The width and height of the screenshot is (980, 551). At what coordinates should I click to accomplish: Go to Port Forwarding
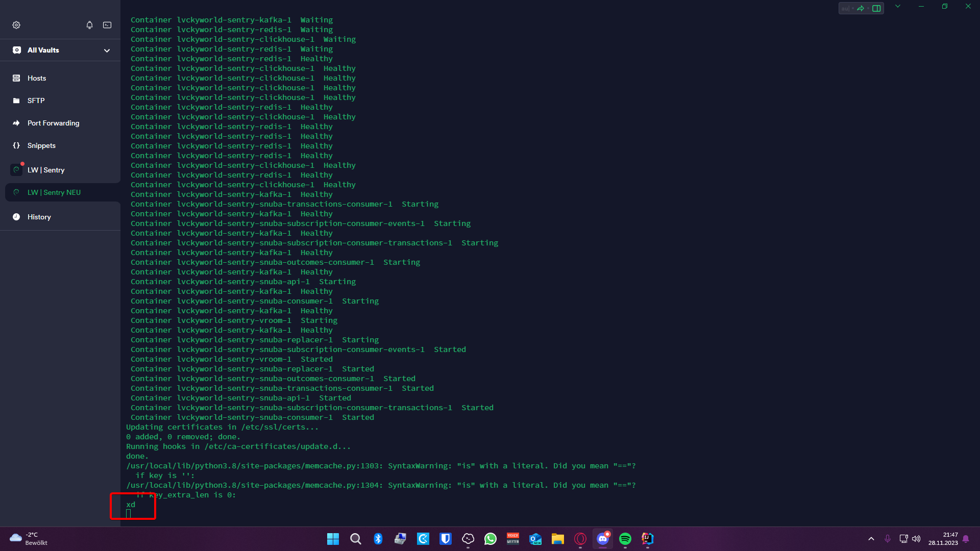(x=53, y=123)
